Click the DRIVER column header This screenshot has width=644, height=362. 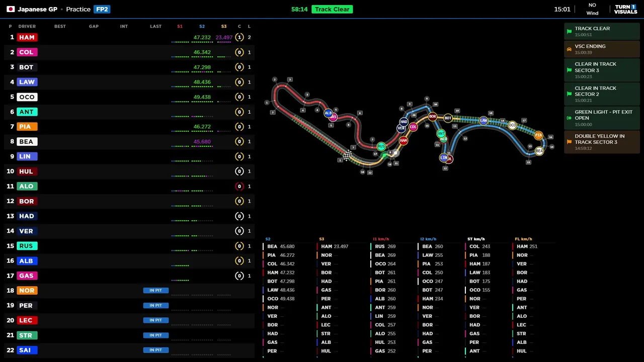coord(27,26)
